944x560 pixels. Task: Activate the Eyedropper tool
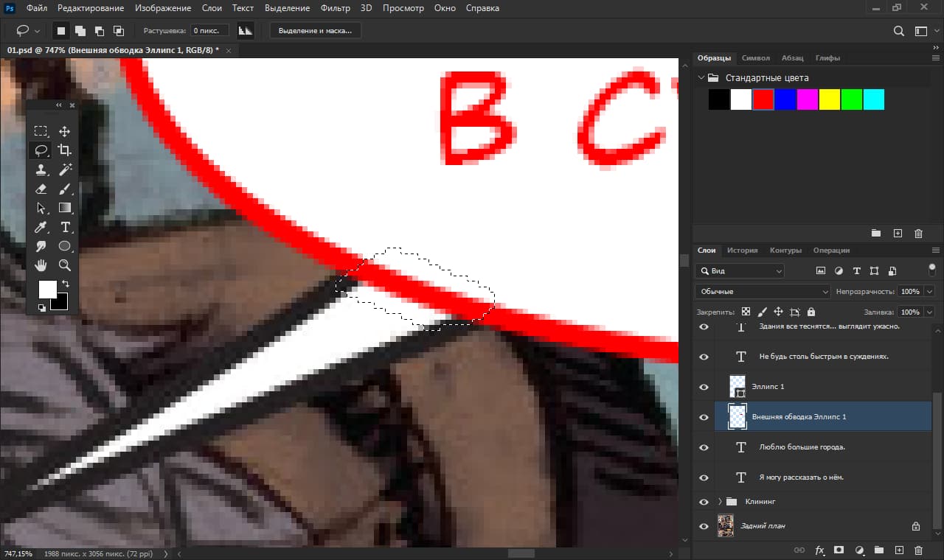[x=41, y=227]
